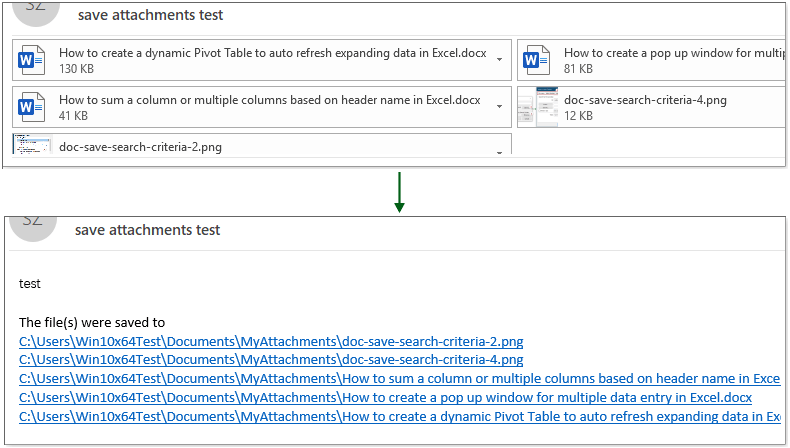
Task: Click the Word icon of the Pivot Table attachment
Action: pos(31,60)
